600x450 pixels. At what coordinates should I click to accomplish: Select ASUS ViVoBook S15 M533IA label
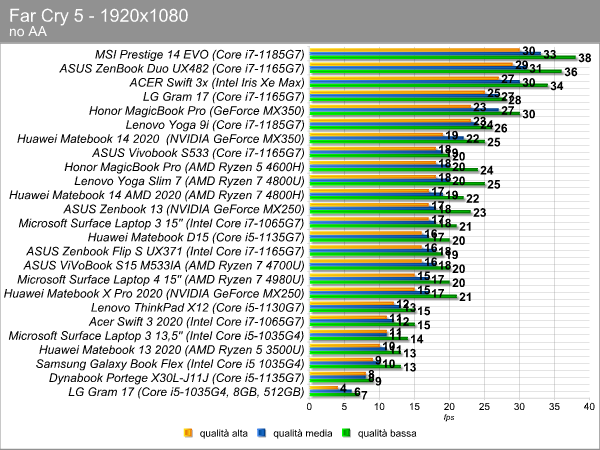tap(164, 266)
